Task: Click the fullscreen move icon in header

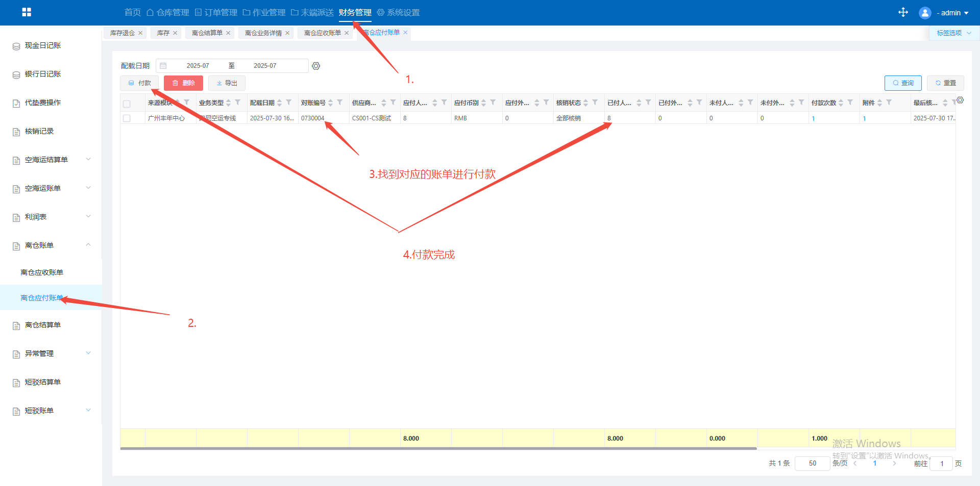Action: (x=903, y=12)
